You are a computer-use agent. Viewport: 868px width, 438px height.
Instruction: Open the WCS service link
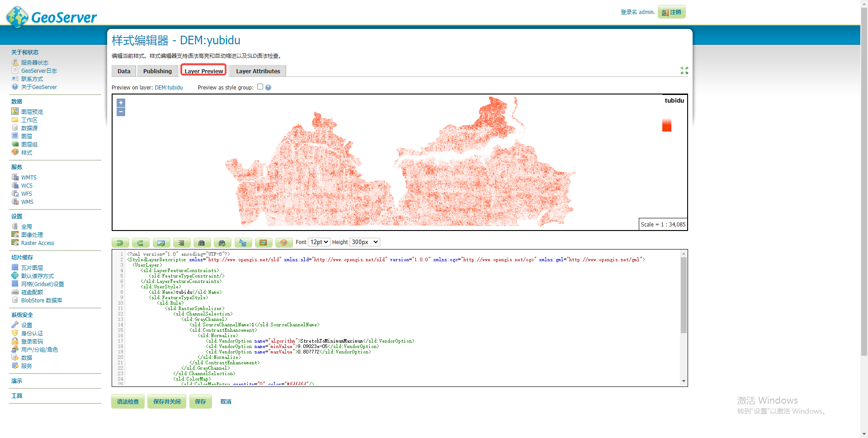pyautogui.click(x=27, y=186)
